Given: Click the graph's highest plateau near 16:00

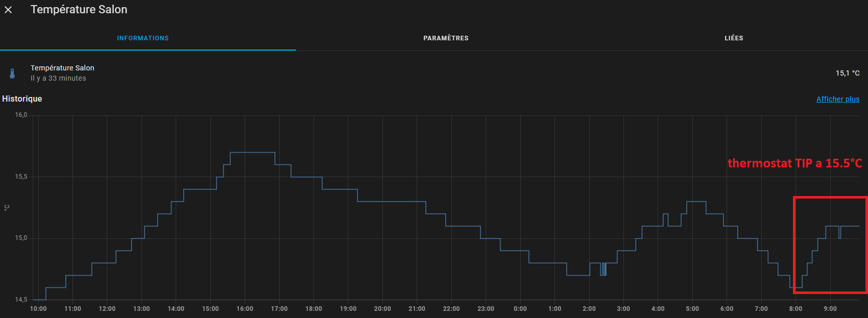Looking at the screenshot, I should point(252,152).
